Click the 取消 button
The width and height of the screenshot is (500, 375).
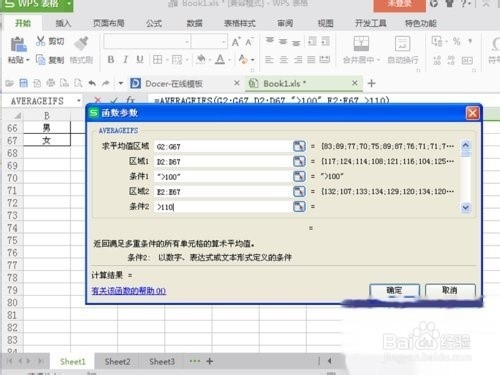(450, 290)
